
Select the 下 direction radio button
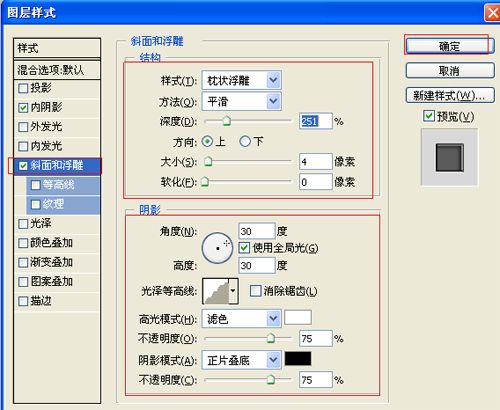coord(245,142)
